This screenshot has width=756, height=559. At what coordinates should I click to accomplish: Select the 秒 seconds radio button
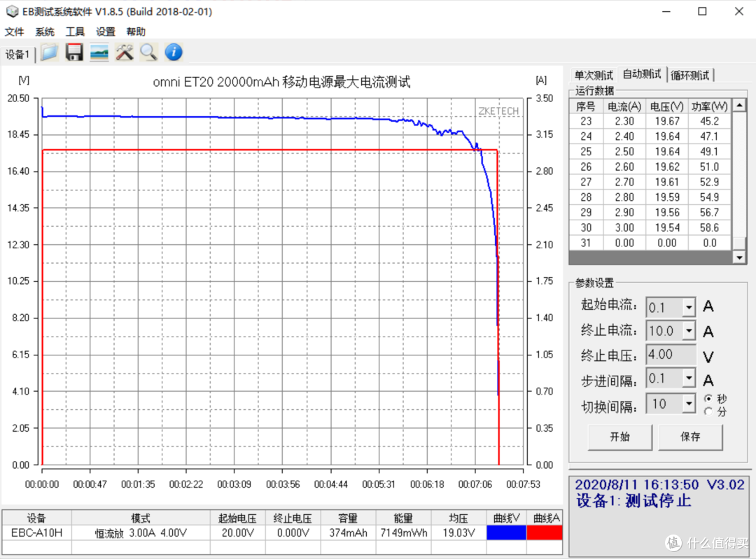tap(708, 398)
